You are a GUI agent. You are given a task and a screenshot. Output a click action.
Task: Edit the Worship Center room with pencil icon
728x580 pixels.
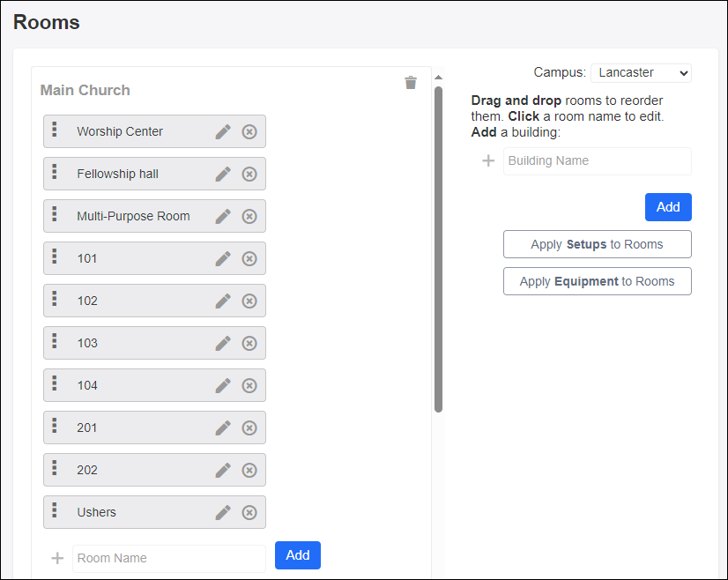223,131
